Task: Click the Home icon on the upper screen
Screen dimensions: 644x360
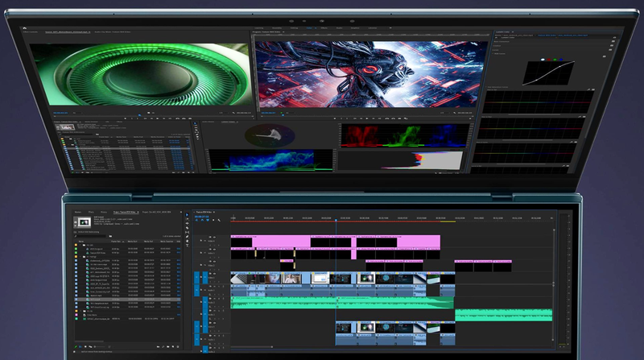Action: pyautogui.click(x=25, y=28)
